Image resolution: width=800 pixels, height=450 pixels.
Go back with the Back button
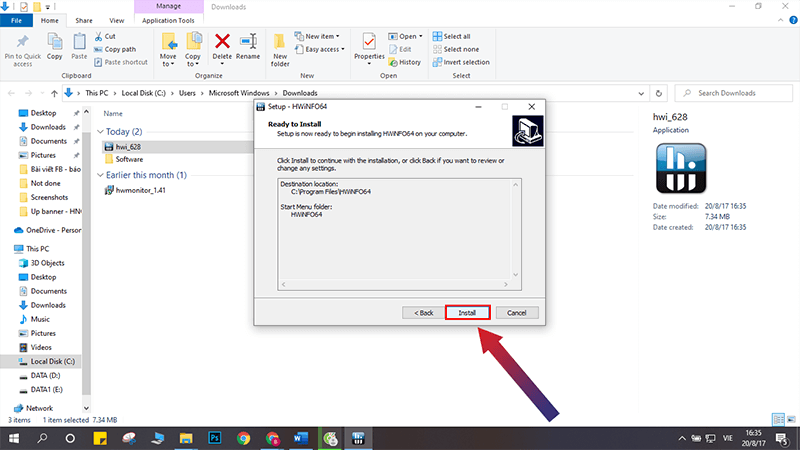tap(423, 313)
